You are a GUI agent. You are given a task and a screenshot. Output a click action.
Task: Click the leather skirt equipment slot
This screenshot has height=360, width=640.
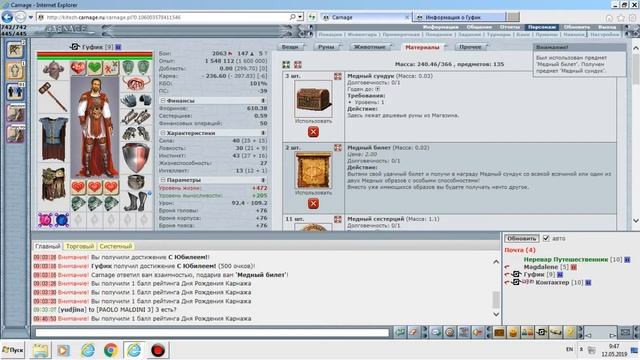[53, 184]
